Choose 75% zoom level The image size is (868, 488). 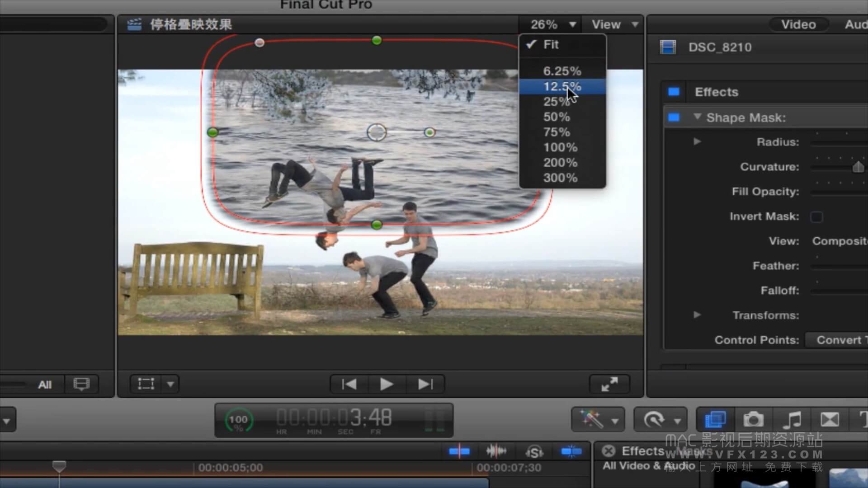click(x=562, y=132)
